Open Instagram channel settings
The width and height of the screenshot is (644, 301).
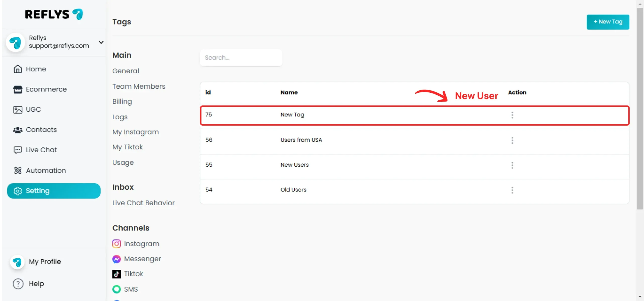(x=142, y=244)
